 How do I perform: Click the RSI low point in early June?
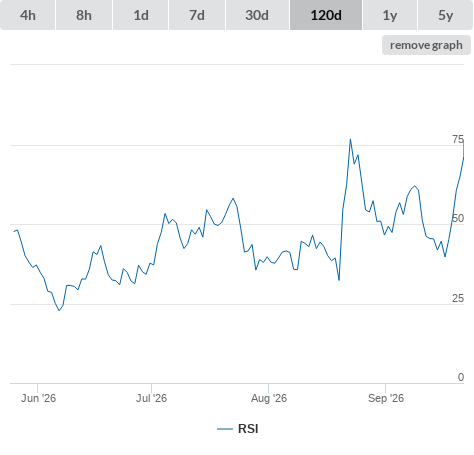pyautogui.click(x=59, y=310)
